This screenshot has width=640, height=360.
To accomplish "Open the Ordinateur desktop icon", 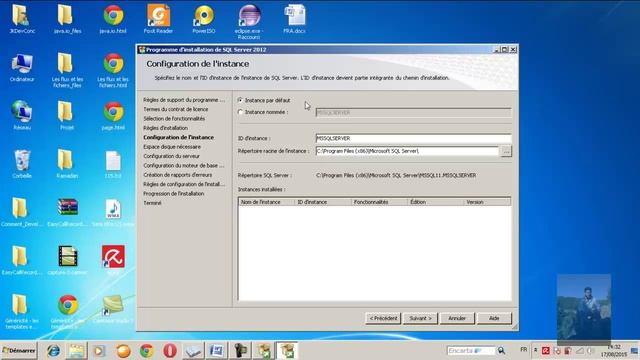I will (22, 67).
